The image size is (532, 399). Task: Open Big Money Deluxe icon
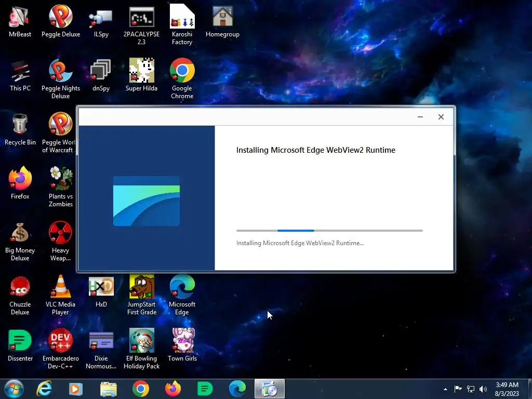[x=20, y=241]
